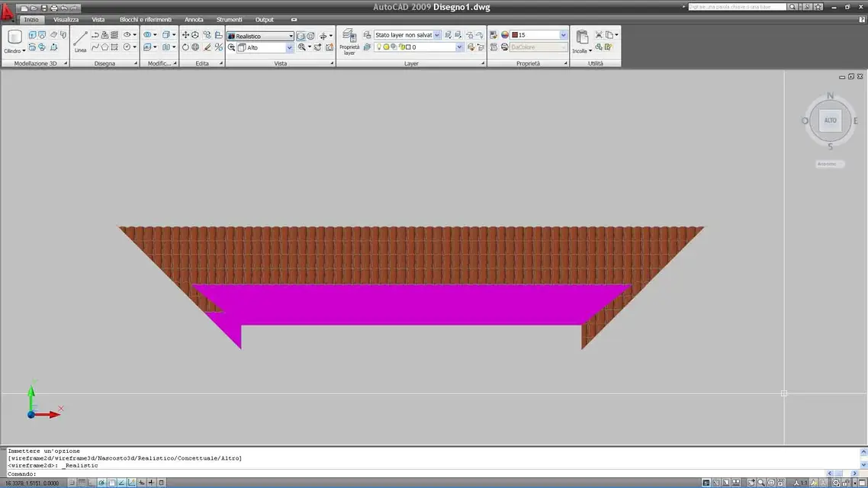The image size is (868, 488).
Task: Click the help question mark icon
Action: (862, 19)
